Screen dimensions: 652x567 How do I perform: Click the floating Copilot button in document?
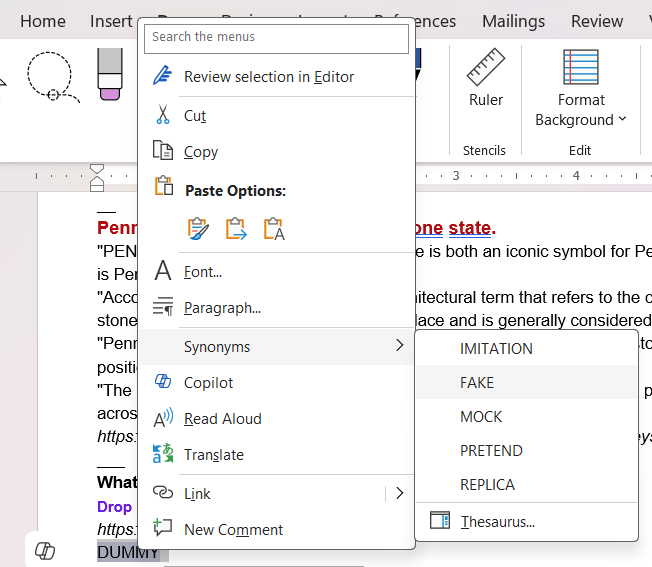[x=44, y=551]
